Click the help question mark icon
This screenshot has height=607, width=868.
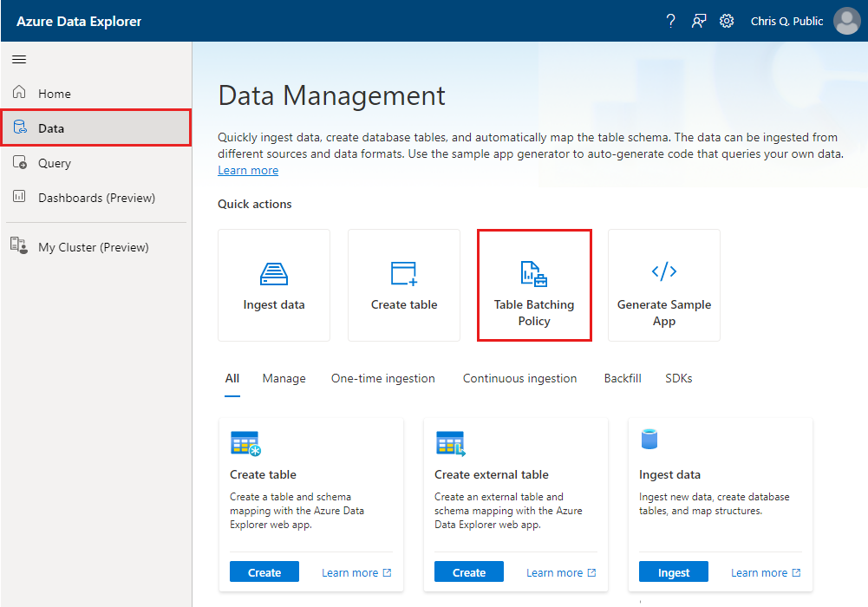[x=670, y=21]
